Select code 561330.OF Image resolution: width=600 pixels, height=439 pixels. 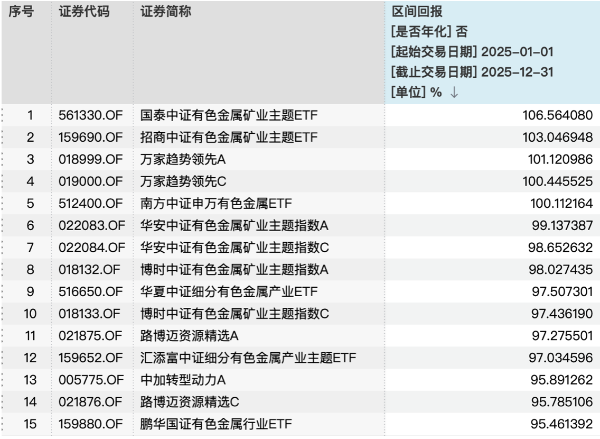click(x=91, y=115)
